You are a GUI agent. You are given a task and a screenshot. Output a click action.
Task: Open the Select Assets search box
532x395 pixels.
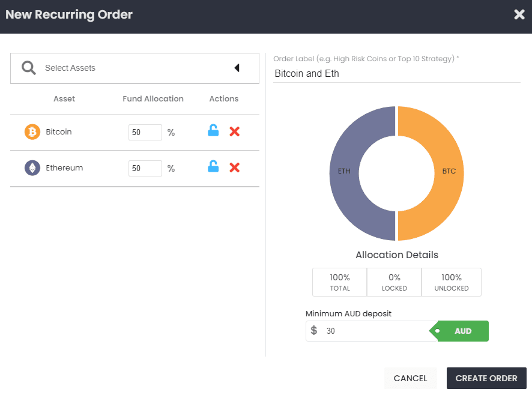132,68
